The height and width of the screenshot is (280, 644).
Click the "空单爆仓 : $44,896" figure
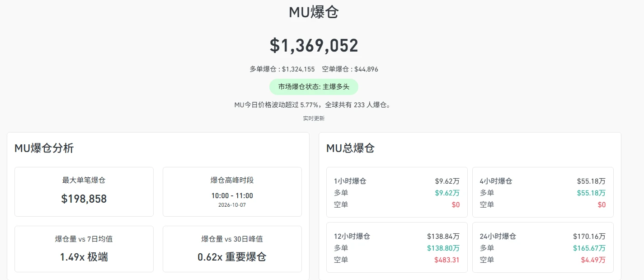[350, 69]
